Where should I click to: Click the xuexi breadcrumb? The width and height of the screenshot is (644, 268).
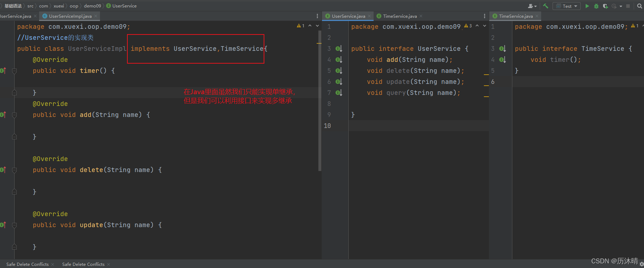click(59, 6)
